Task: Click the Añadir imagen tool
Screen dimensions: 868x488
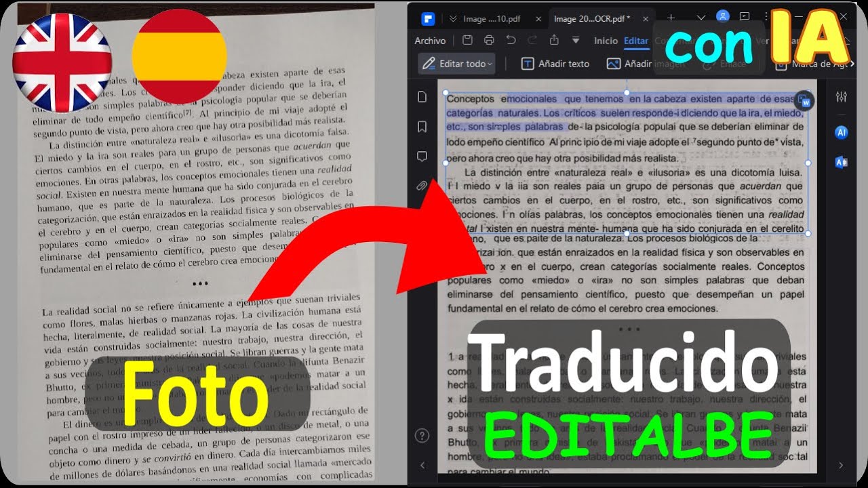Action: 647,64
